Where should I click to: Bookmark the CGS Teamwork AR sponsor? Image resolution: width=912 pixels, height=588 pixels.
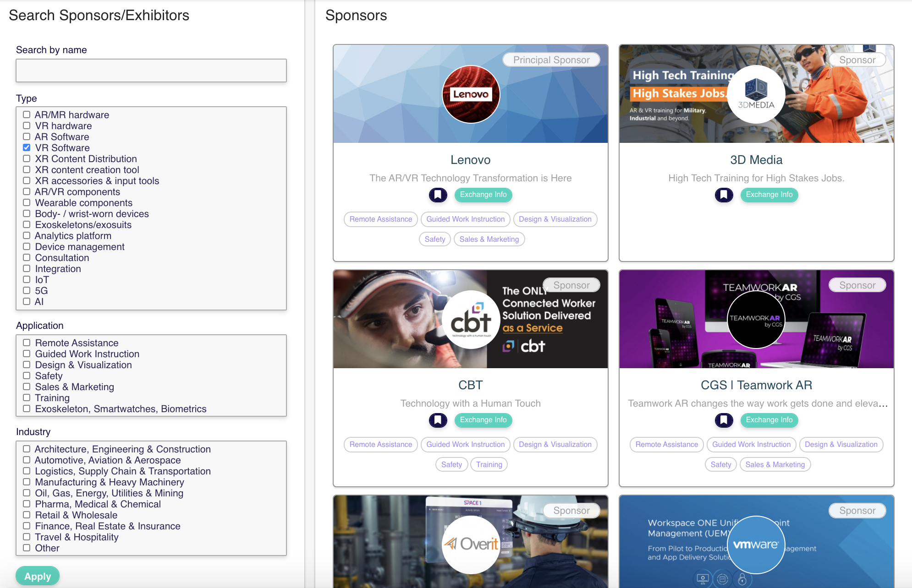[x=724, y=420]
